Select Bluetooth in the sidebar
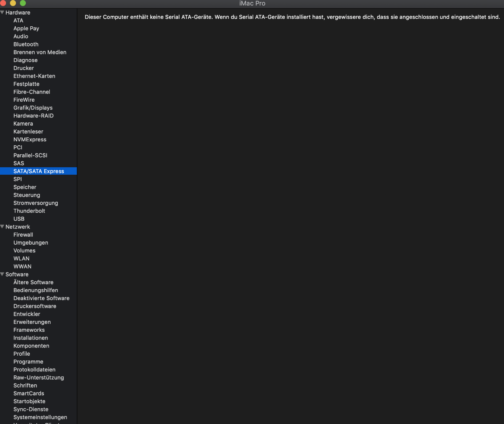This screenshot has width=504, height=424. point(26,44)
